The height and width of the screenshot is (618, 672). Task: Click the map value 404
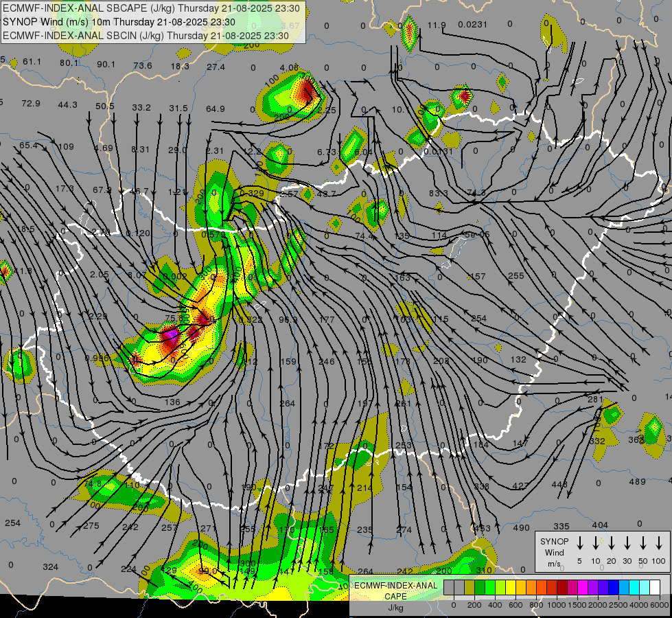[600, 525]
